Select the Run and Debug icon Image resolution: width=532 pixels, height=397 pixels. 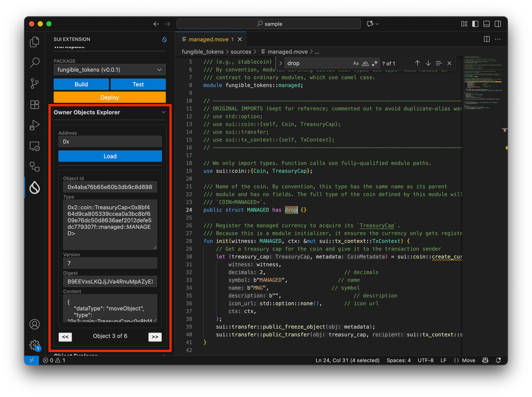click(35, 125)
